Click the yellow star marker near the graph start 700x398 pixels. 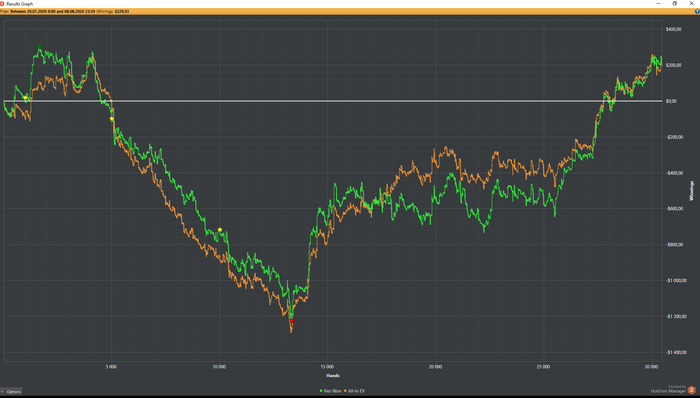(25, 98)
